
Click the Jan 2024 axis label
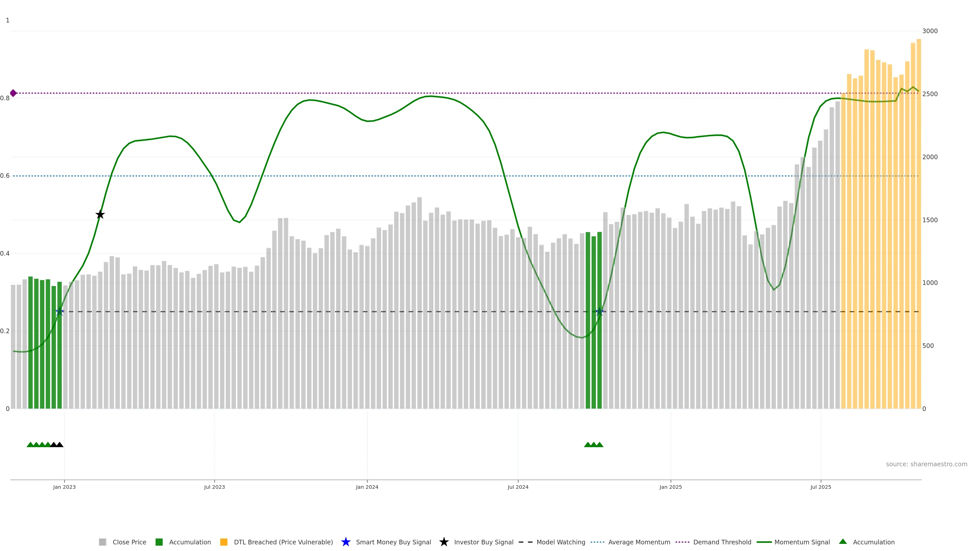(367, 487)
